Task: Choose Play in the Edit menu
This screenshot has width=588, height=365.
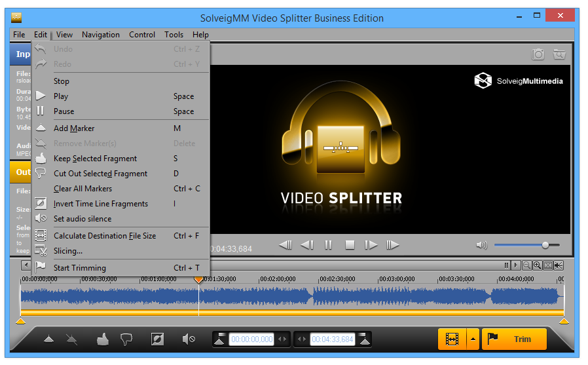Action: tap(120, 96)
